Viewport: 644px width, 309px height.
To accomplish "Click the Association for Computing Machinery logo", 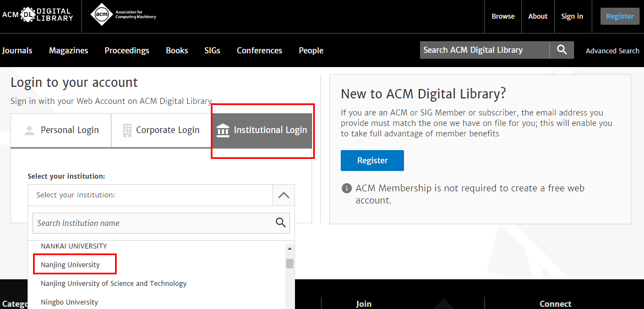I will point(123,15).
